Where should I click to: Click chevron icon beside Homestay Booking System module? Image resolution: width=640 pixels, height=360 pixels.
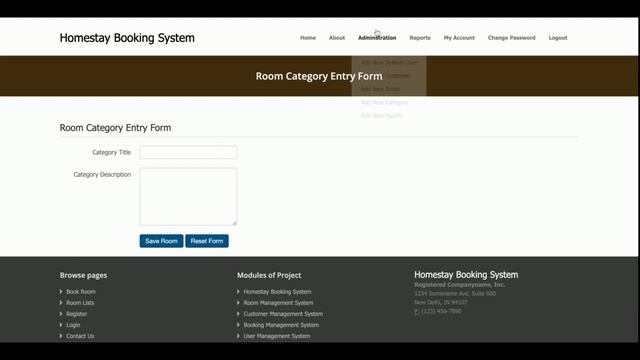[238, 291]
